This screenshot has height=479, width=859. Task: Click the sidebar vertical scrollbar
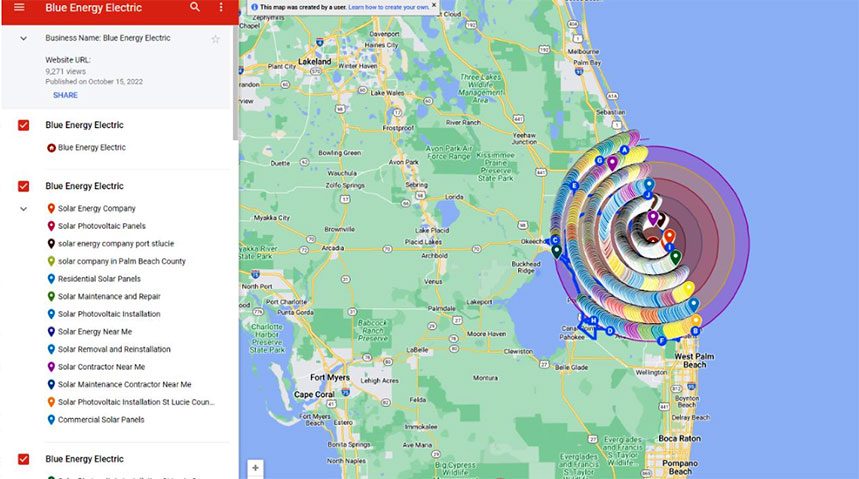236,82
